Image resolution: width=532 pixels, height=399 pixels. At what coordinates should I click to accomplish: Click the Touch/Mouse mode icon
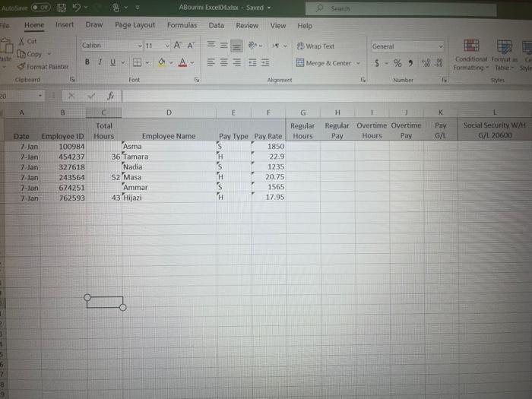tap(116, 8)
